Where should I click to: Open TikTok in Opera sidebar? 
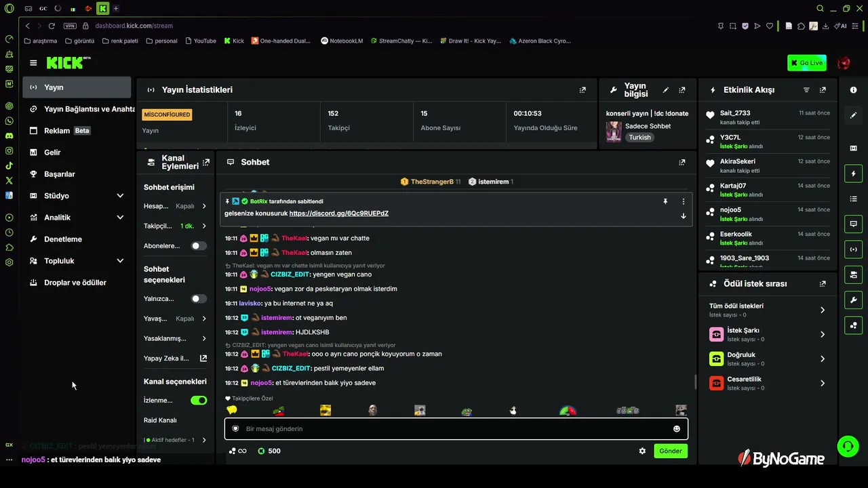[x=9, y=165]
